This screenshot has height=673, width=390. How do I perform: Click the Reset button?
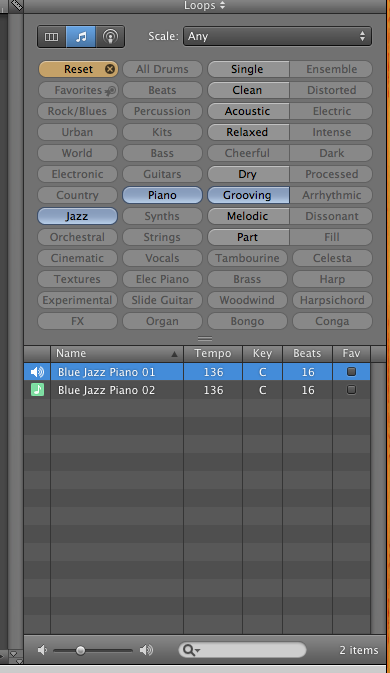click(78, 69)
